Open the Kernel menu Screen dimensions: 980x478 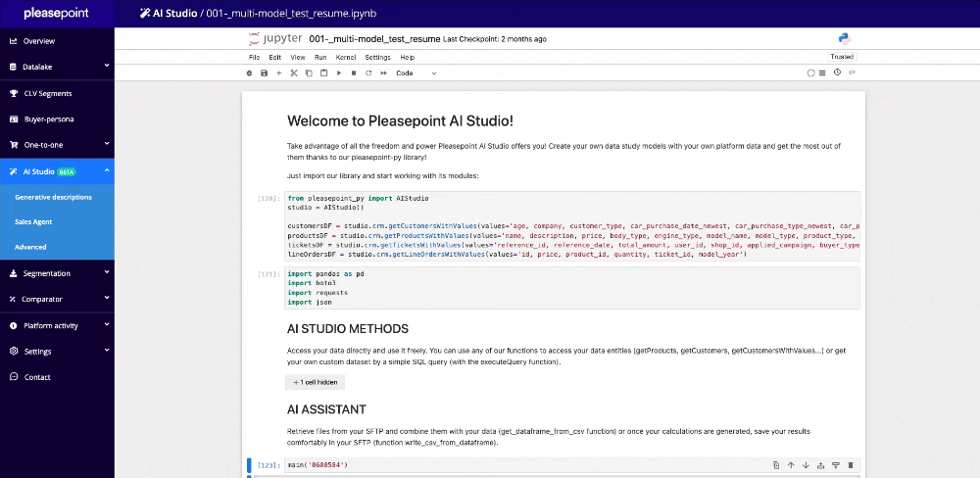pyautogui.click(x=346, y=58)
